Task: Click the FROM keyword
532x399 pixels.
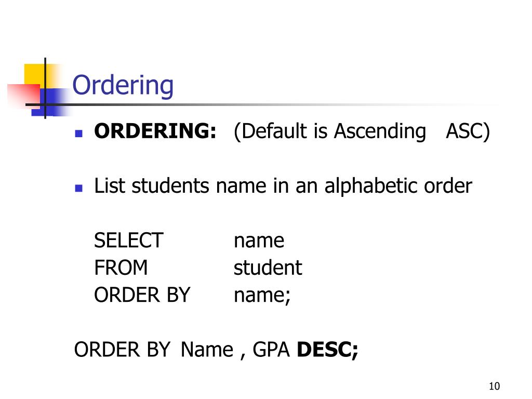Action: click(x=121, y=268)
